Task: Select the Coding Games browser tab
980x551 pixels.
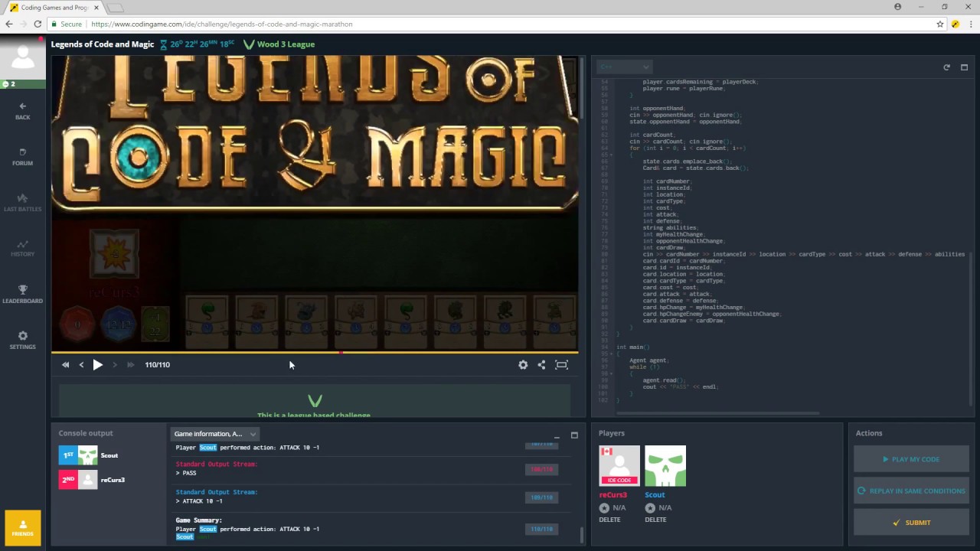Action: (x=54, y=8)
